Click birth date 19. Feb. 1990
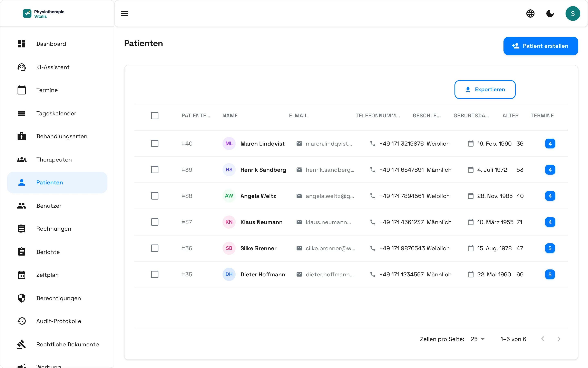This screenshot has height=368, width=588. point(494,144)
